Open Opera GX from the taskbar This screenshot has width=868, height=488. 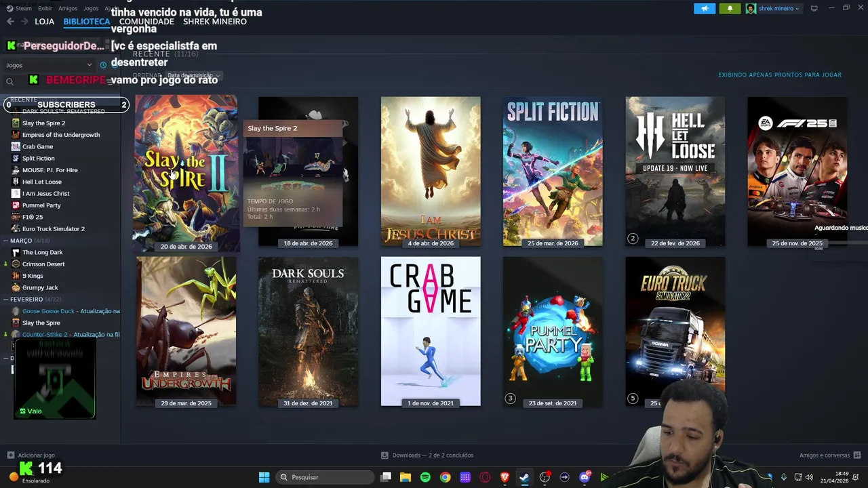485,477
